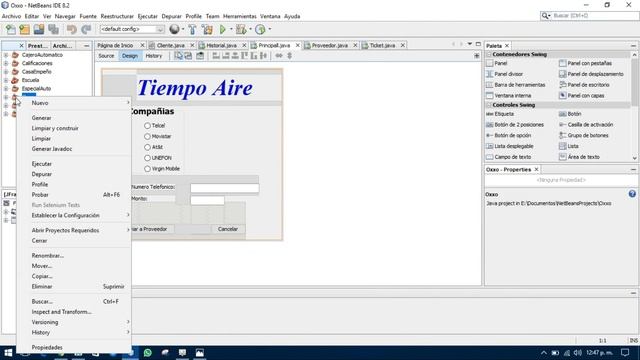This screenshot has width=640, height=360.
Task: Choose Renombrar from the context menu
Action: pyautogui.click(x=74, y=256)
